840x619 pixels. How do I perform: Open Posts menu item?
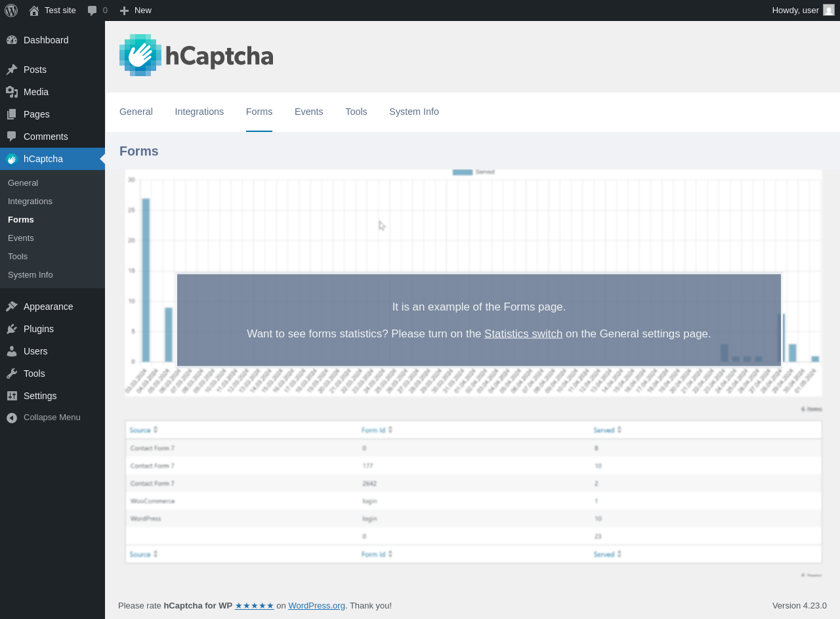[x=52, y=70]
